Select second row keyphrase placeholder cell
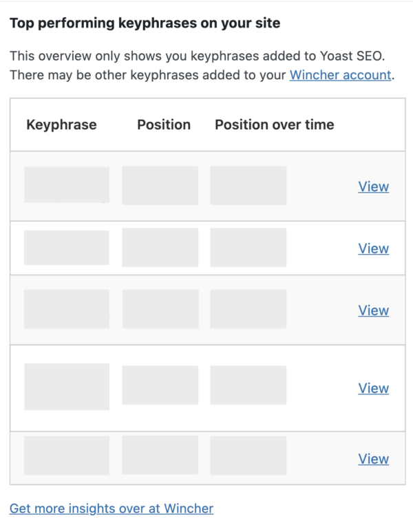 pyautogui.click(x=67, y=248)
